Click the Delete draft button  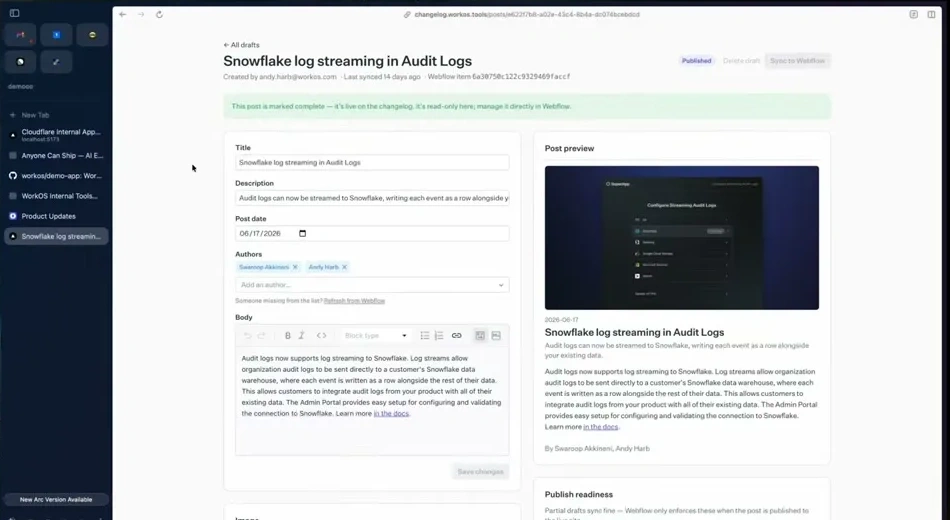tap(741, 61)
